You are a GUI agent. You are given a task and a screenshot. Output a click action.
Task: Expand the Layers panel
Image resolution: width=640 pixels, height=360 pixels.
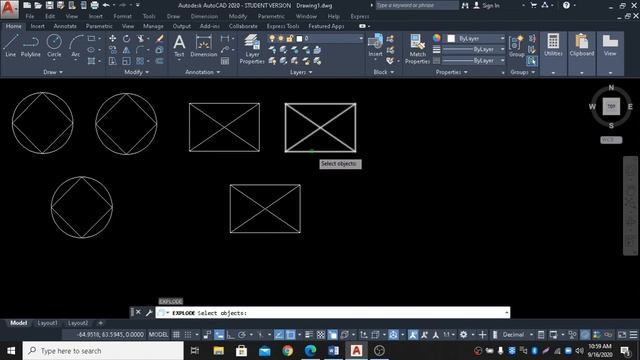point(301,72)
